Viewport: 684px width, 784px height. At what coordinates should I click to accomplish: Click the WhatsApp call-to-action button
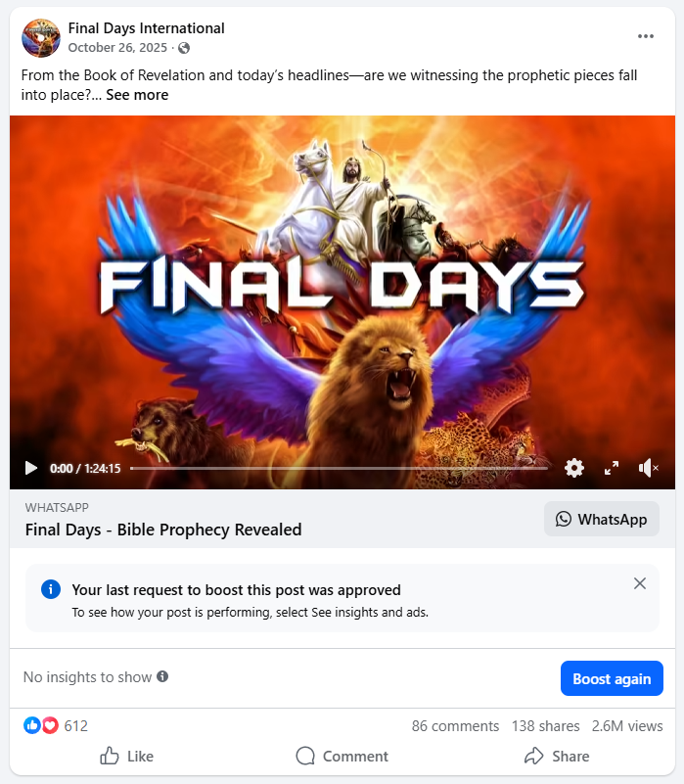pyautogui.click(x=602, y=519)
